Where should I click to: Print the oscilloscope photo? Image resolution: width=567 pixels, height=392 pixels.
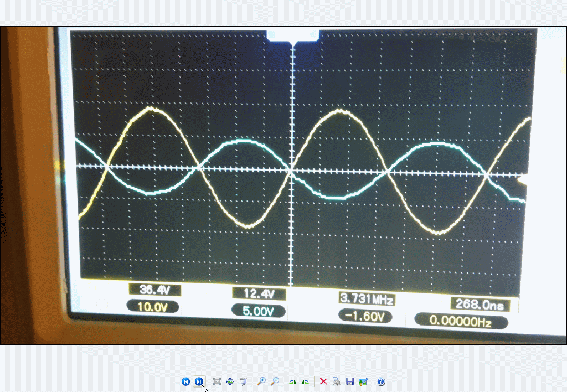[336, 381]
